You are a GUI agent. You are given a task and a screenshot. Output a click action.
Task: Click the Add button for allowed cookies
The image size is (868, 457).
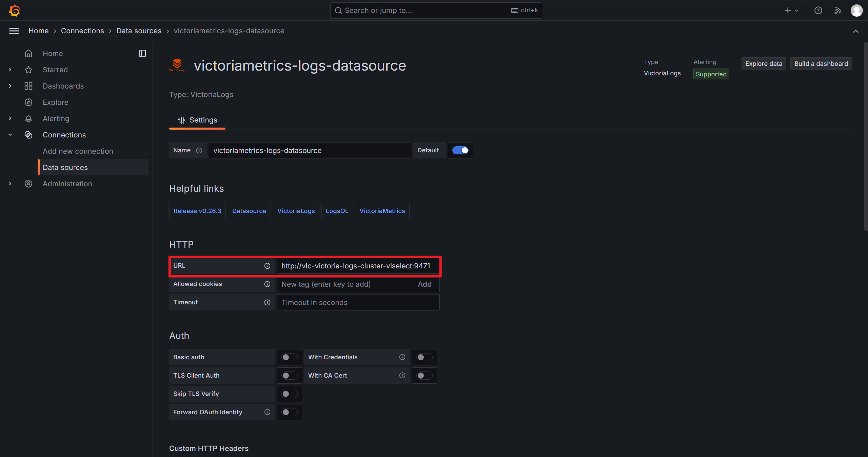(425, 284)
